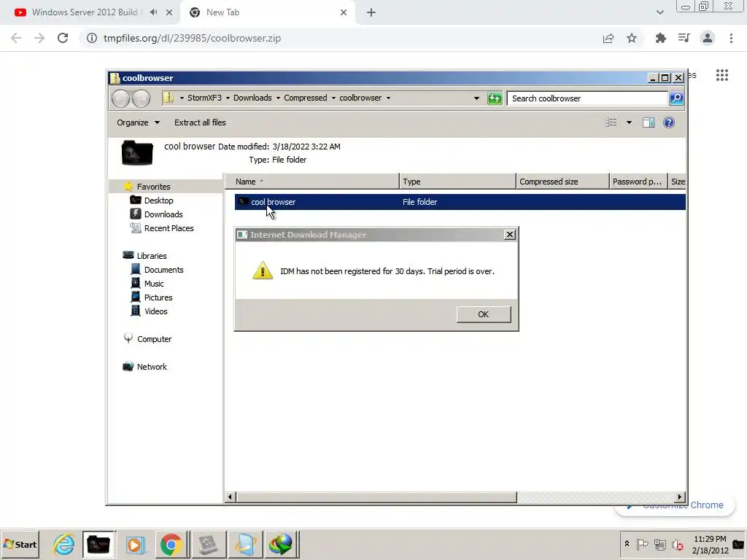The width and height of the screenshot is (747, 560).
Task: Open Chrome tab search chevron
Action: pos(659,12)
